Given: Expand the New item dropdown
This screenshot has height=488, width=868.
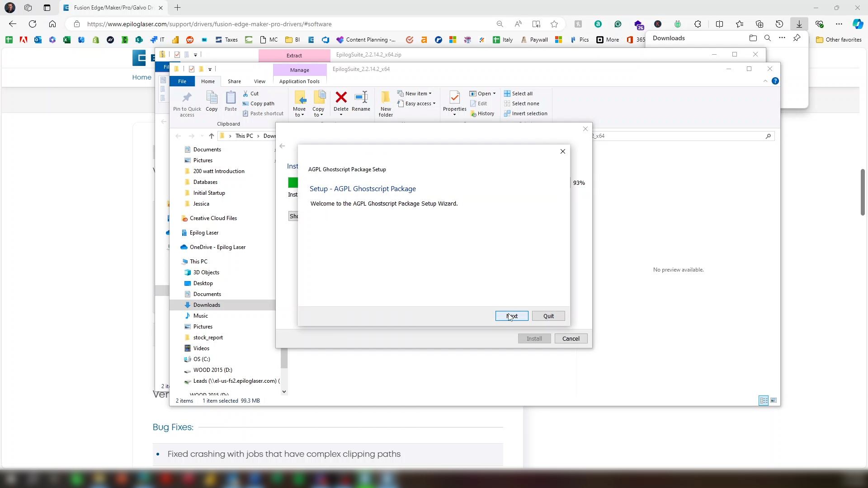Looking at the screenshot, I should tap(418, 94).
